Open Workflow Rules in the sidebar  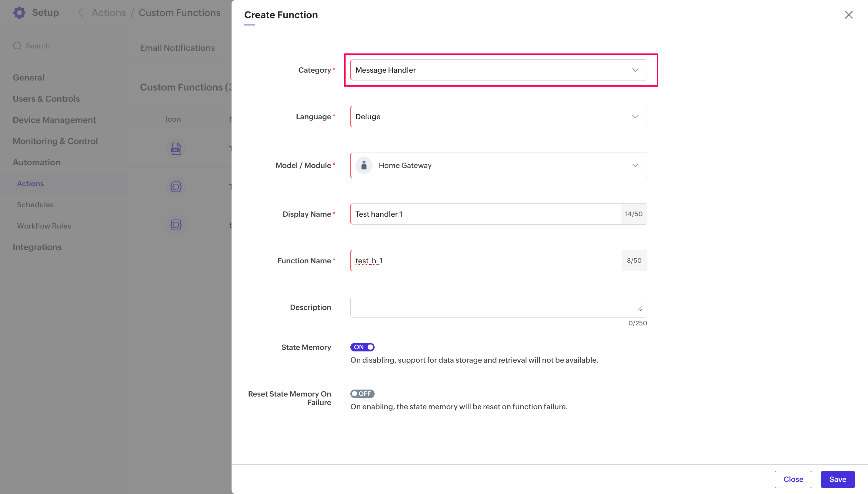pos(44,226)
